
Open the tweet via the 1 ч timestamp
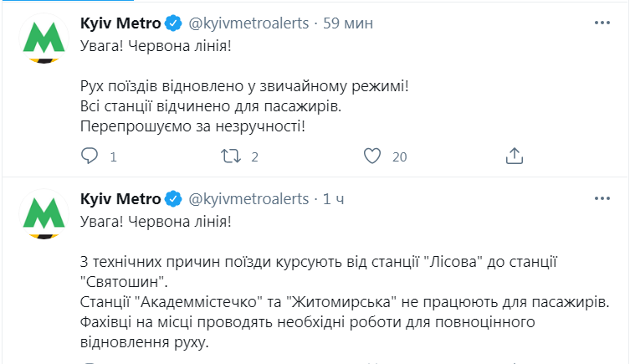(333, 199)
